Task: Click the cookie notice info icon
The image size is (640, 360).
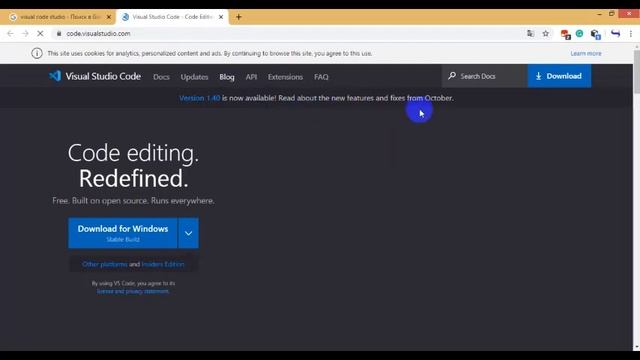Action: pos(37,53)
